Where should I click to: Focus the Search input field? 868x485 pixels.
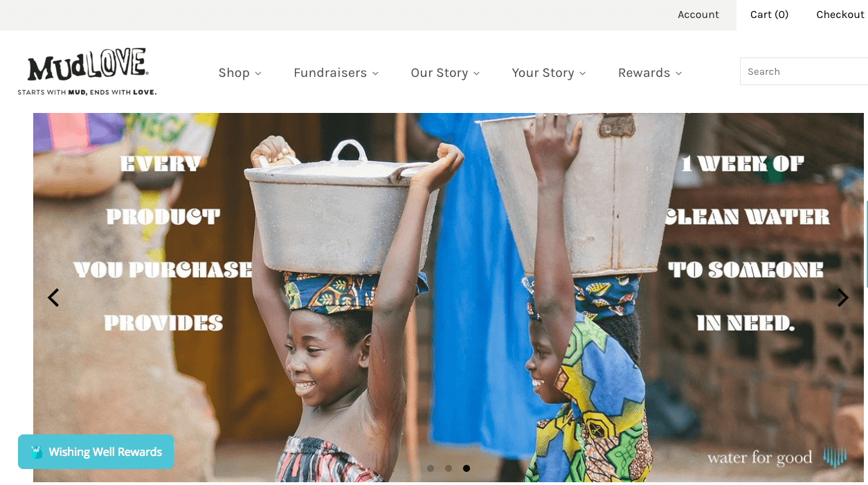coord(804,71)
